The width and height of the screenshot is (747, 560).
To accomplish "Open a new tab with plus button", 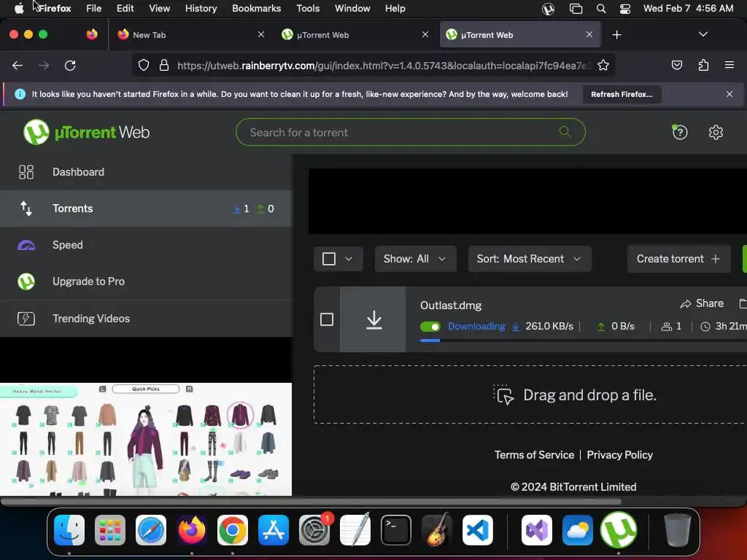I will (617, 35).
